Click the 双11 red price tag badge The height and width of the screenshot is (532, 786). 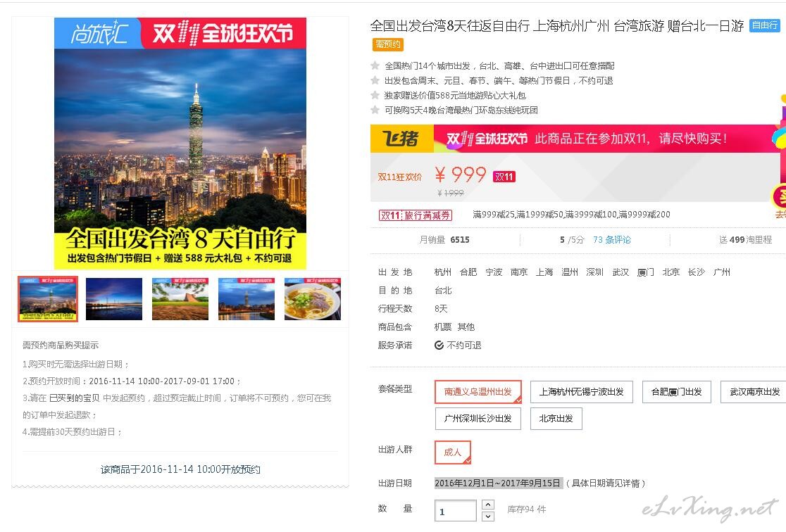click(504, 177)
